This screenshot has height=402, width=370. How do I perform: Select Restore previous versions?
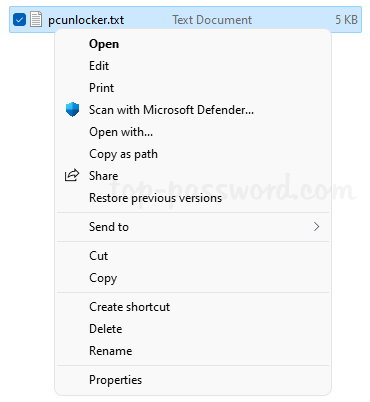click(x=193, y=198)
